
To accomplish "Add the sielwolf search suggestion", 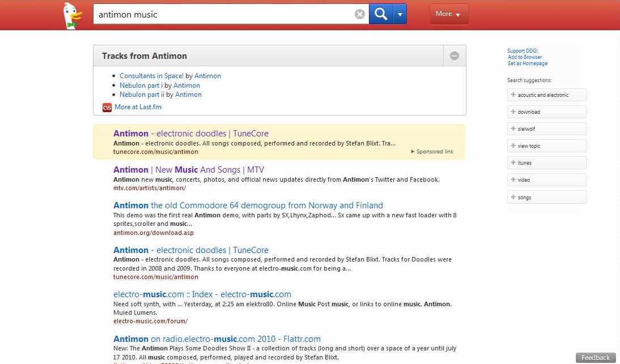I will [x=546, y=129].
